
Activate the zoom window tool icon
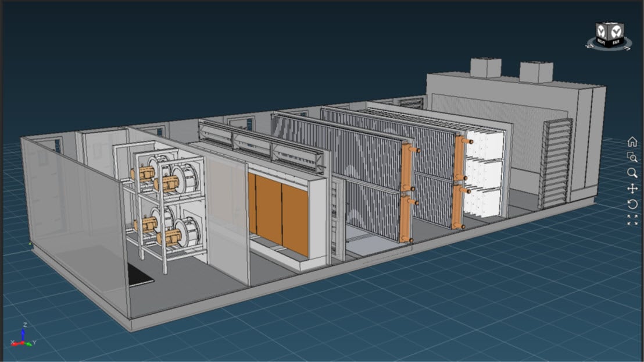coord(632,157)
